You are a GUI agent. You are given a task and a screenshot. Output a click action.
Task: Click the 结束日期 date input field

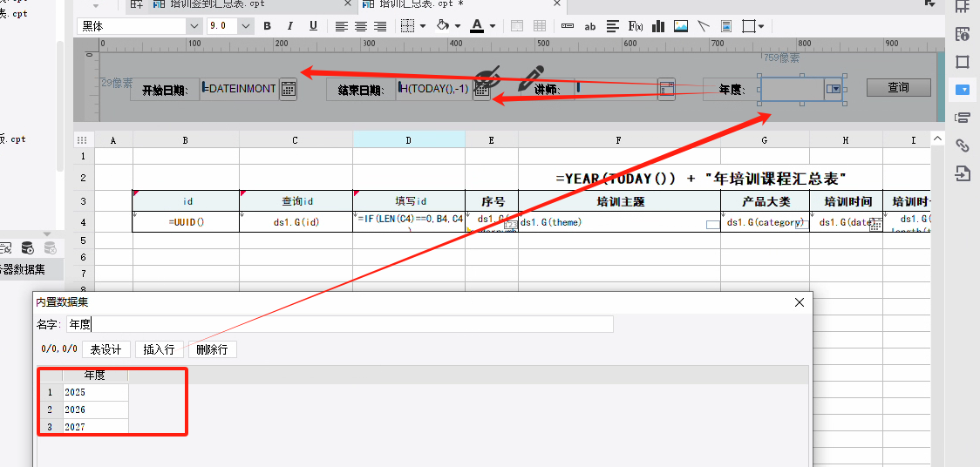(x=435, y=89)
